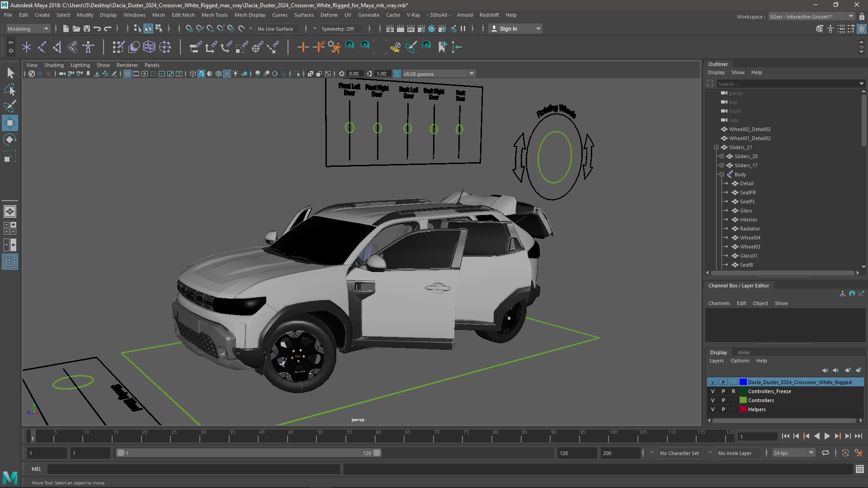Toggle viewport grid display
This screenshot has height=488, width=868.
click(x=127, y=74)
